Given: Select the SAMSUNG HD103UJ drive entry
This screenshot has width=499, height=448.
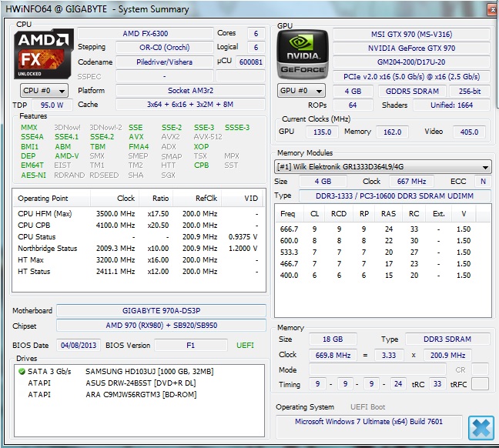Looking at the screenshot, I should coord(139,371).
